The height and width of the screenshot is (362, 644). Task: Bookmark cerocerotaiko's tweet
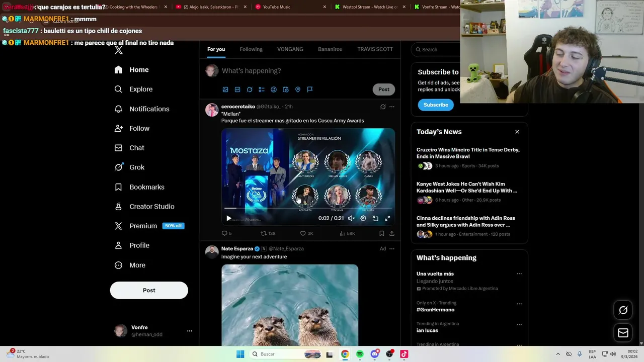(x=382, y=233)
